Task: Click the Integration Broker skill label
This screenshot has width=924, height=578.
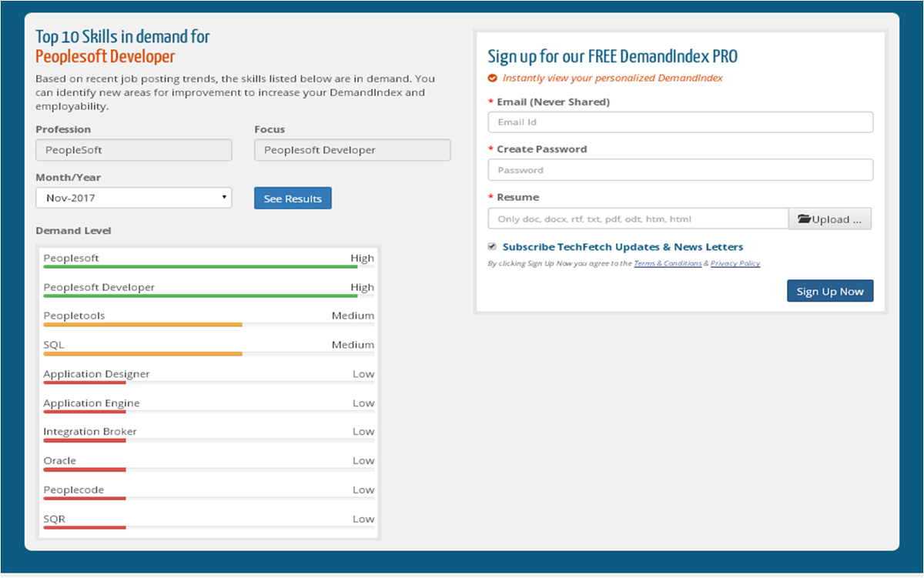Action: 90,432
